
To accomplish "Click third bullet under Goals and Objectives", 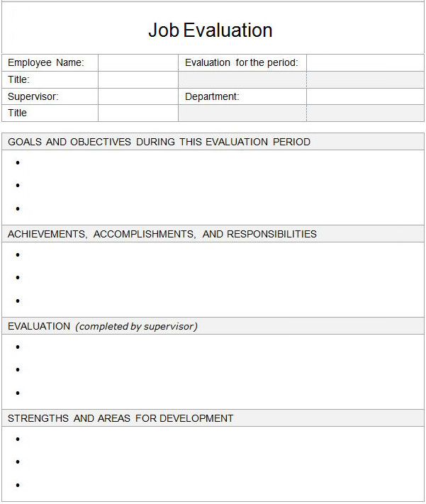I will 18,209.
